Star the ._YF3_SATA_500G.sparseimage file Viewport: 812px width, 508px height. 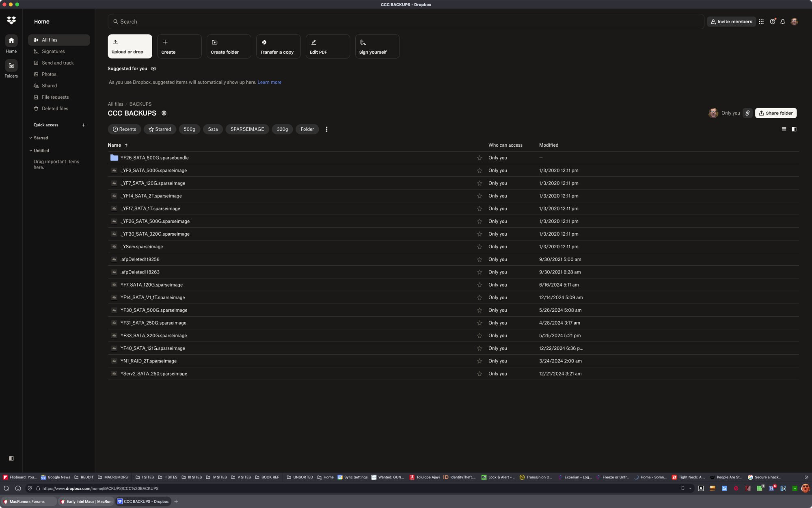point(479,170)
